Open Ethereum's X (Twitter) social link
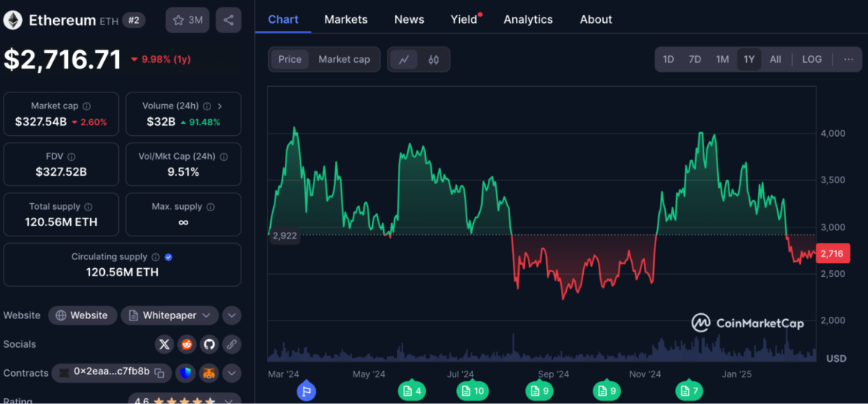 point(165,344)
